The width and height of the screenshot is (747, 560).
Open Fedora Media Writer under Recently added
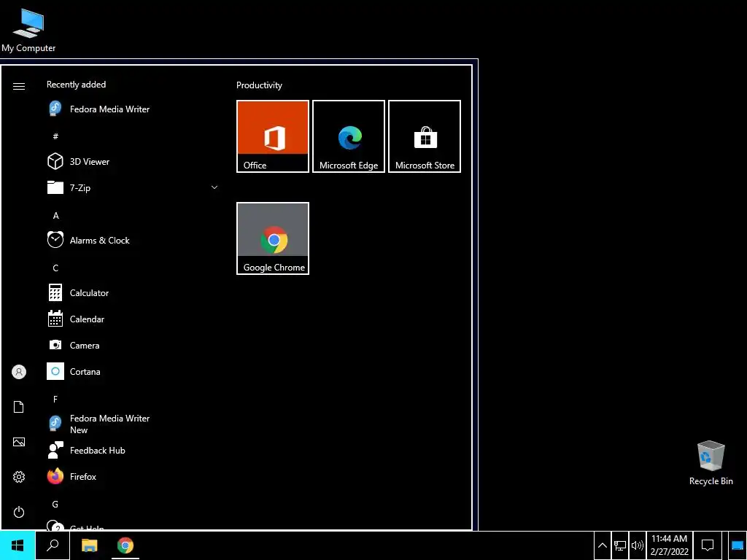pos(132,109)
